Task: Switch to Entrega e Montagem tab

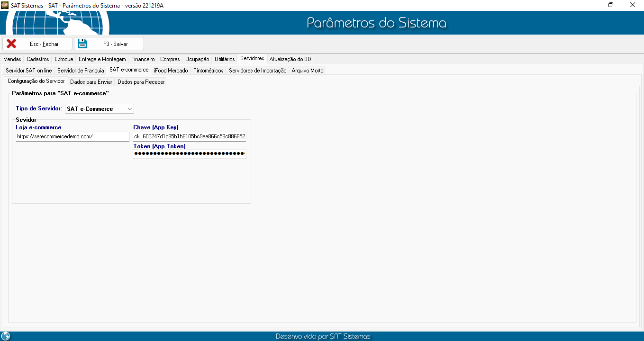Action: (x=102, y=59)
